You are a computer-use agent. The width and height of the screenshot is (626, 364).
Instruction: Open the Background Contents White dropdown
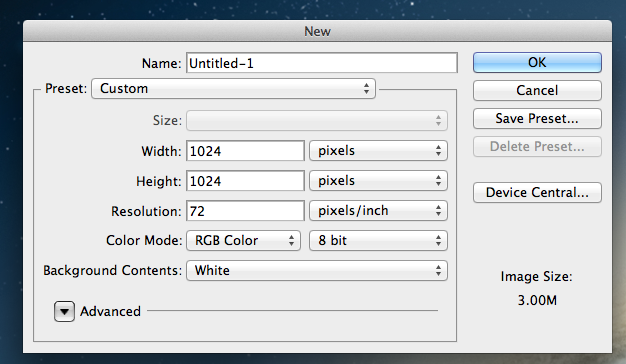(317, 271)
